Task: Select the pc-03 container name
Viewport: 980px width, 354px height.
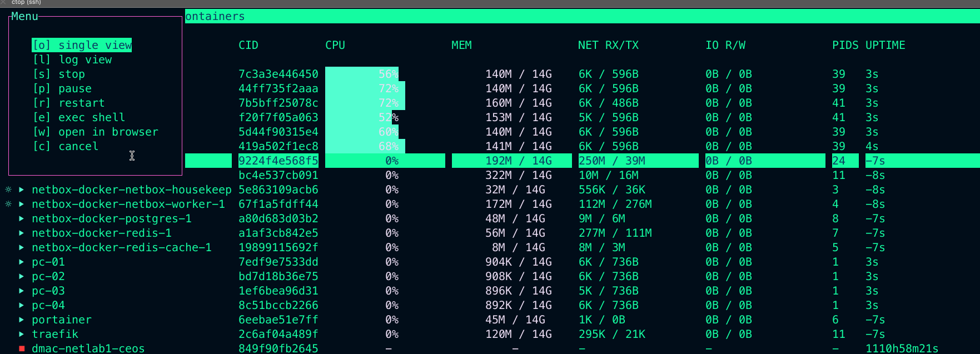Action: pos(48,291)
